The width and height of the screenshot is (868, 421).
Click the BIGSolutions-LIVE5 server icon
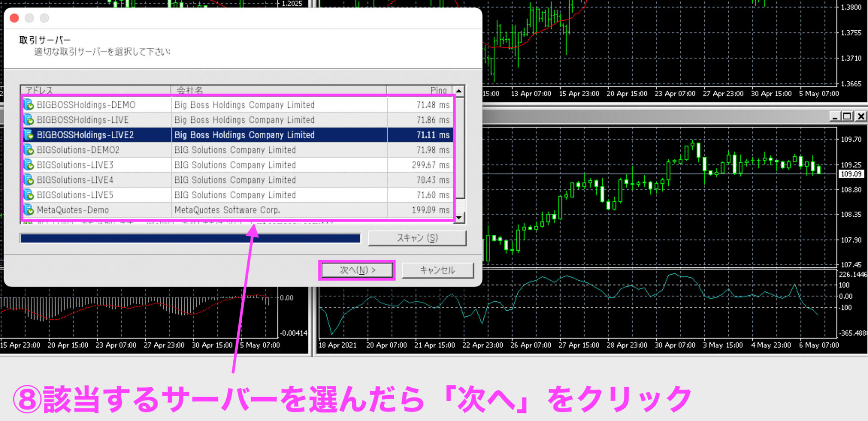tap(29, 195)
